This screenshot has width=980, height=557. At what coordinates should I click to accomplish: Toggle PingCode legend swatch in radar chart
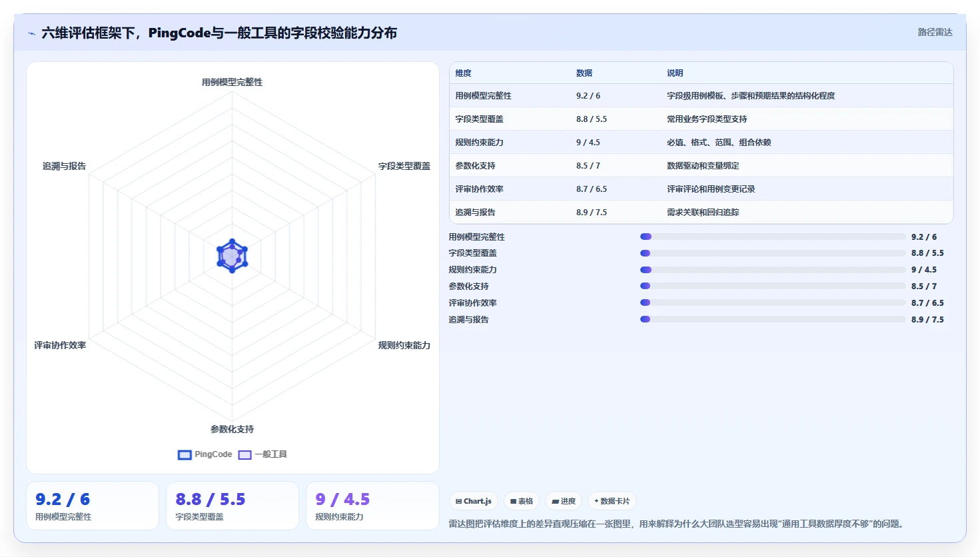coord(185,455)
